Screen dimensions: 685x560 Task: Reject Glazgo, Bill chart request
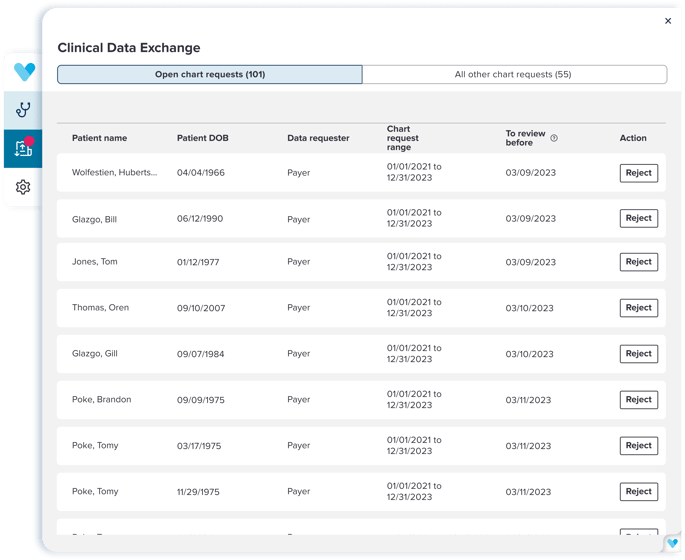pyautogui.click(x=638, y=218)
